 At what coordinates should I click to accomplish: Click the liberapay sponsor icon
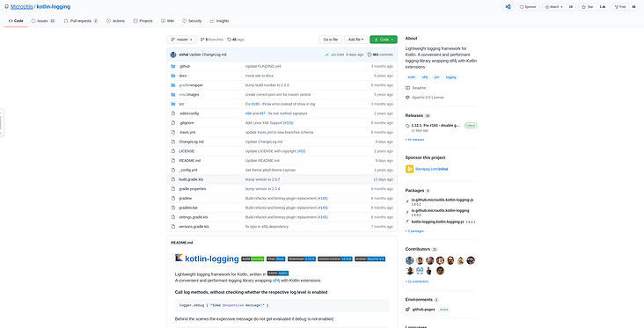[409, 169]
